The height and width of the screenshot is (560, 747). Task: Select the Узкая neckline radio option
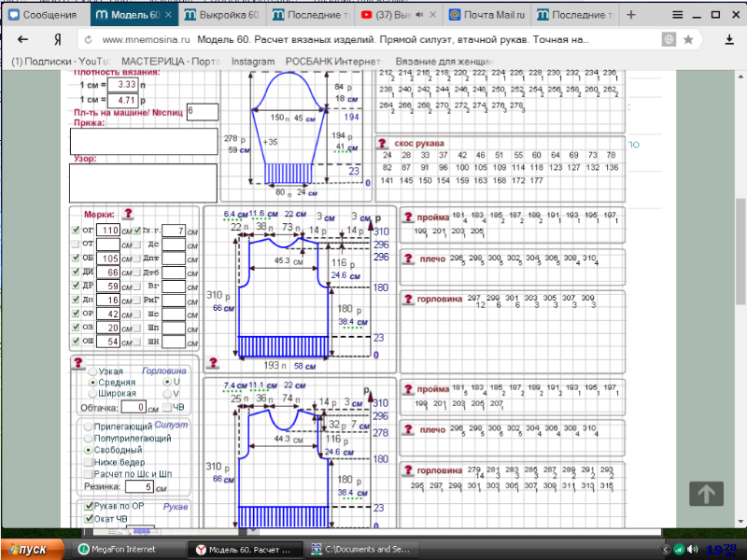click(92, 371)
